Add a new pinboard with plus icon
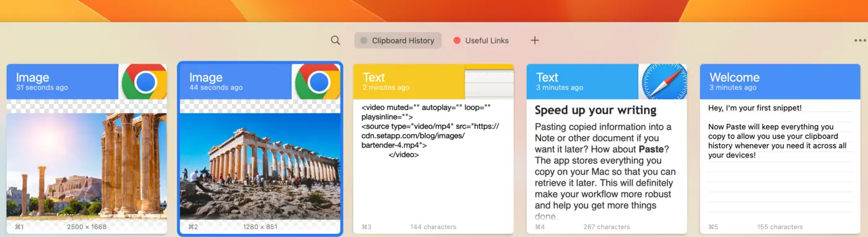The width and height of the screenshot is (868, 237). point(535,40)
